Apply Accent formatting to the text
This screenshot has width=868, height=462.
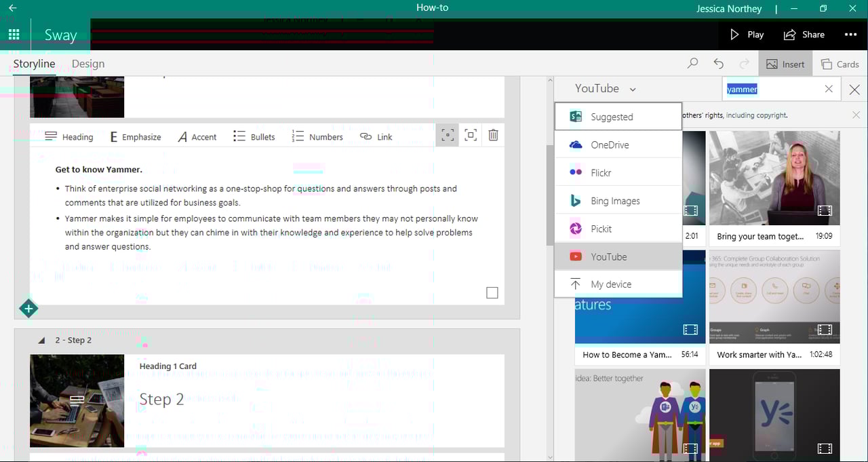click(x=197, y=136)
